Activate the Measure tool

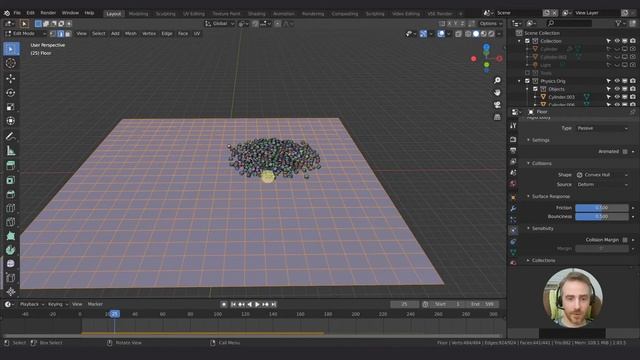pyautogui.click(x=11, y=151)
